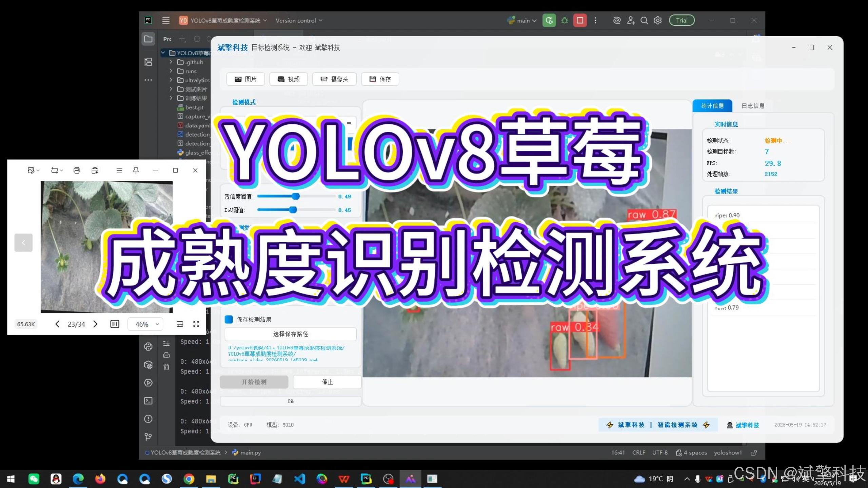Image resolution: width=868 pixels, height=488 pixels.
Task: Collapse the project root folder node
Action: [163, 53]
